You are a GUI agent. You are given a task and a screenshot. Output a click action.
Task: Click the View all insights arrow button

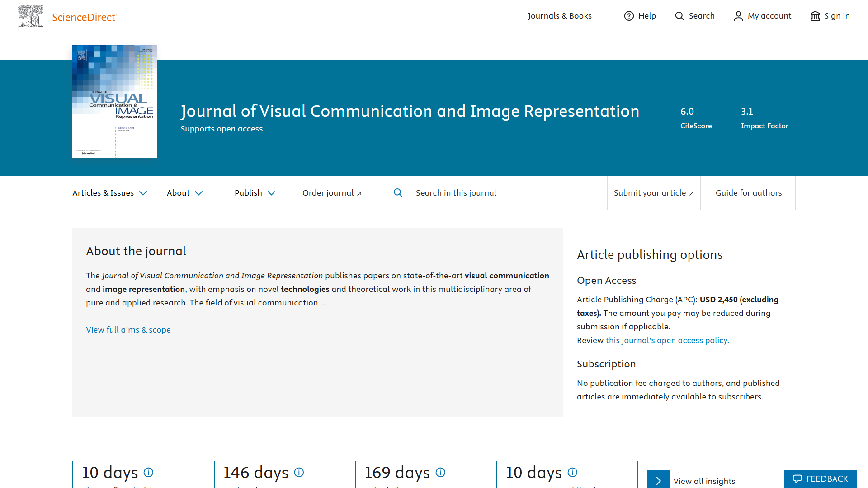pos(659,479)
